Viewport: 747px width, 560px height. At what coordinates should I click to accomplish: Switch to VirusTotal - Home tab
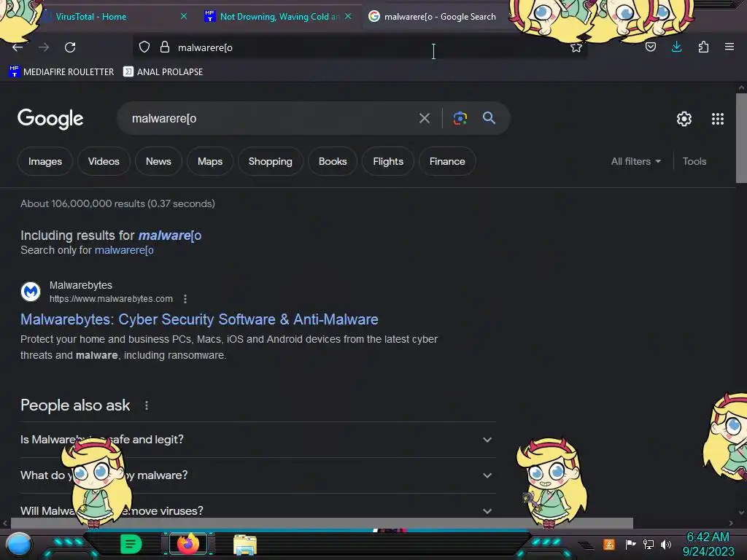pyautogui.click(x=90, y=17)
